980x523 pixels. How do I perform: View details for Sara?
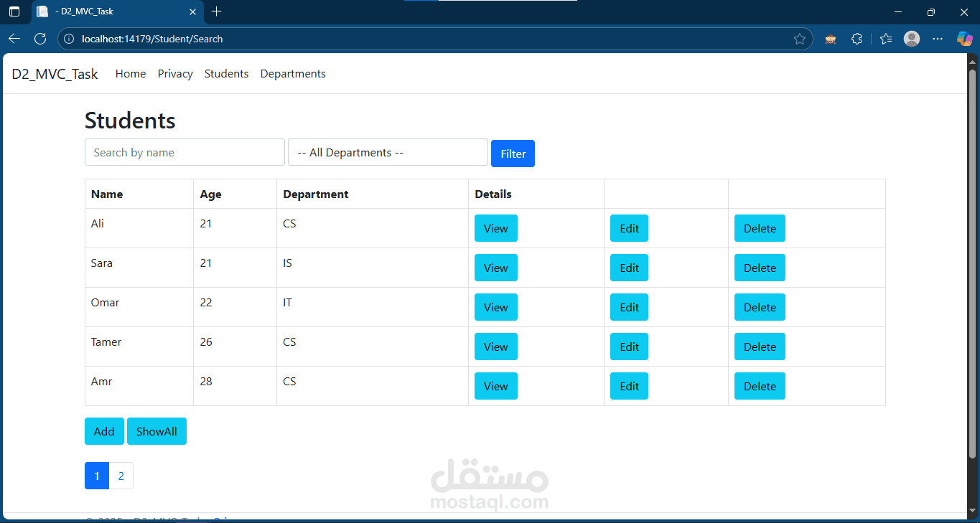coord(495,268)
